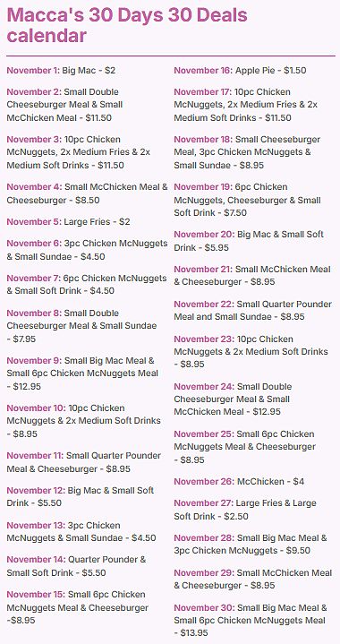
Task: Select the November 4 Small McChicken Meal deal
Action: click(x=88, y=193)
